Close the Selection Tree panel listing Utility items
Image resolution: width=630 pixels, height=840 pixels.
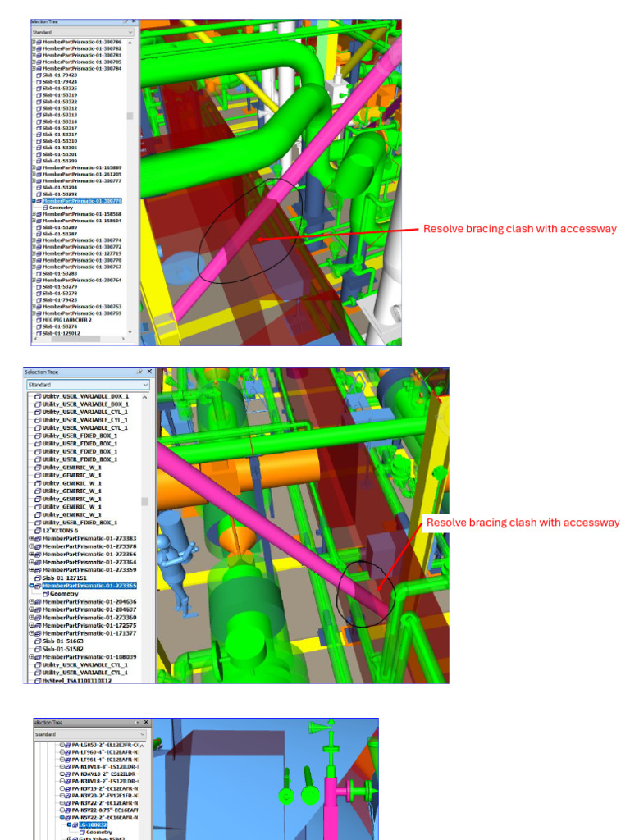pyautogui.click(x=149, y=372)
